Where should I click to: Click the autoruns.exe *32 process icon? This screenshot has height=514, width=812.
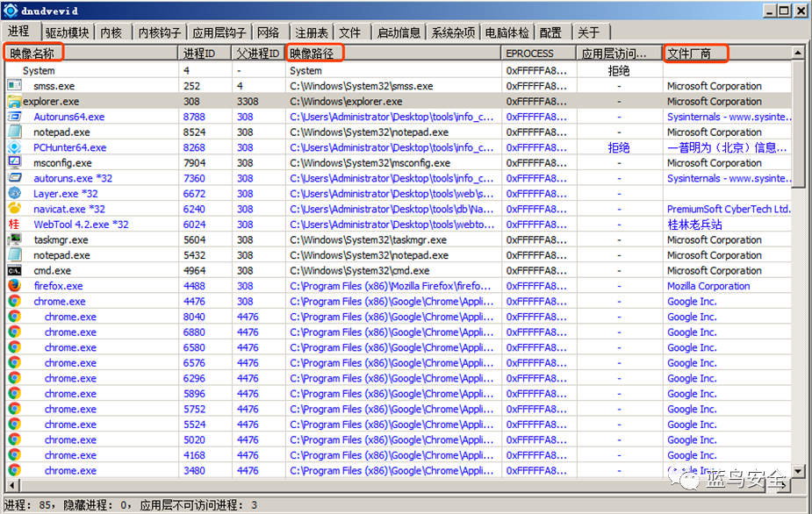tap(15, 177)
